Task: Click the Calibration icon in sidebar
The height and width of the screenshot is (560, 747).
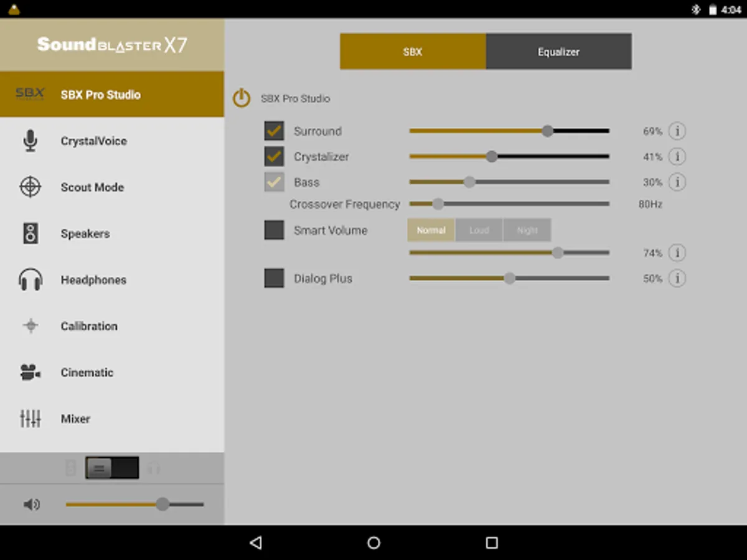Action: (x=30, y=326)
